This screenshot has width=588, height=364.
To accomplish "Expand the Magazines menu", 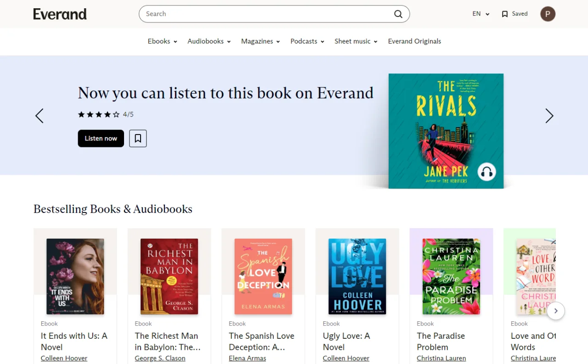I will [260, 41].
